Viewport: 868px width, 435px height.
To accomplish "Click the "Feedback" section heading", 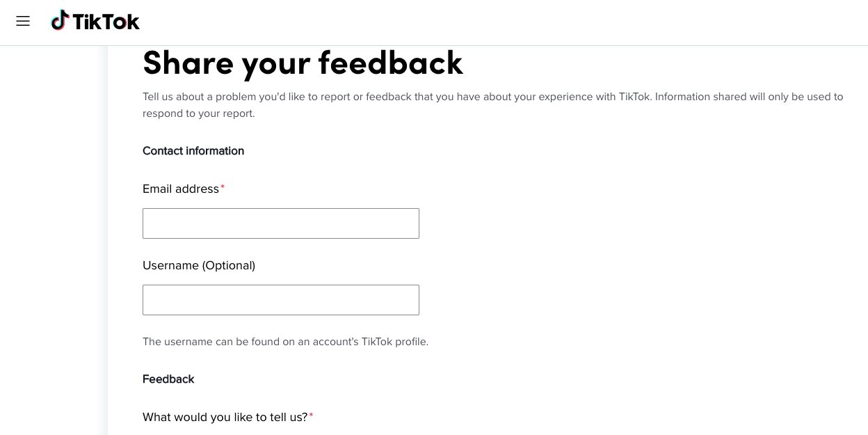I will (x=168, y=379).
